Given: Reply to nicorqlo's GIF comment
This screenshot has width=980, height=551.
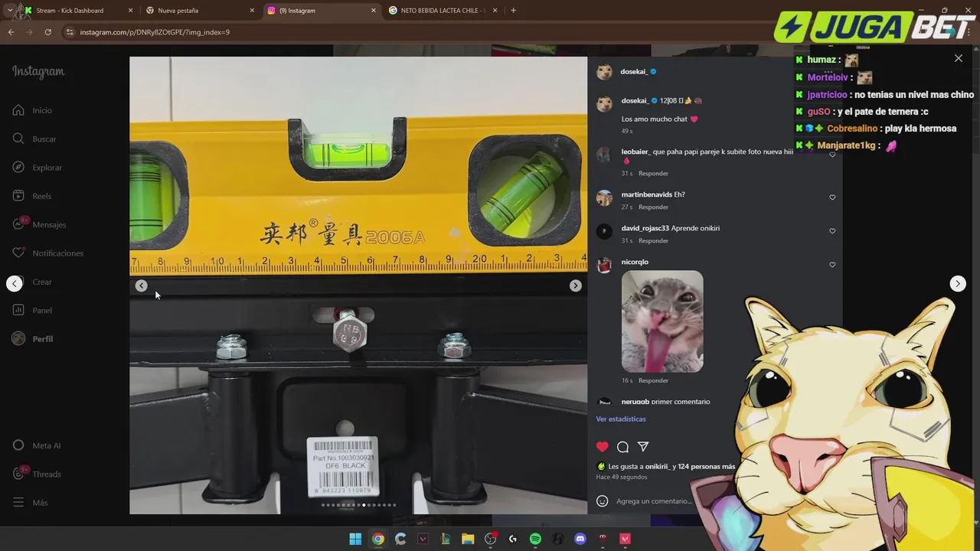Looking at the screenshot, I should [x=653, y=380].
